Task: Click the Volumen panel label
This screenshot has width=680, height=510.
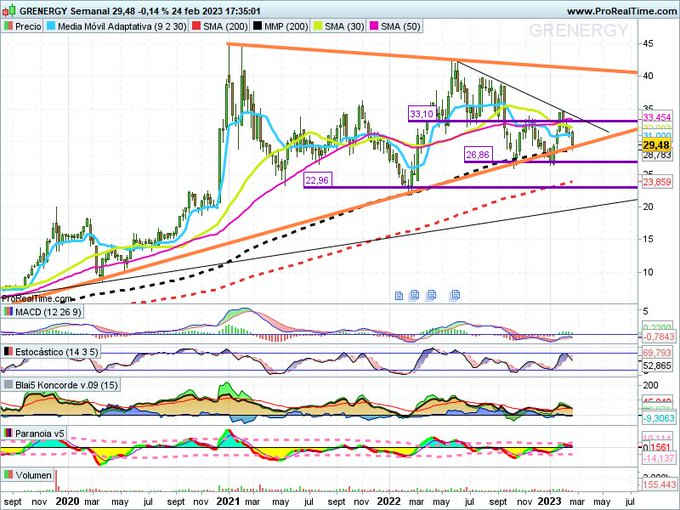Action: [33, 475]
